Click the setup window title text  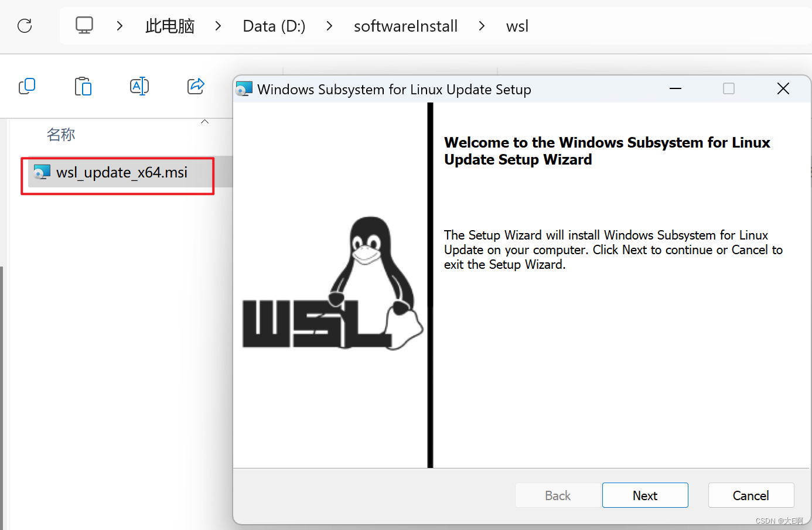coord(394,90)
